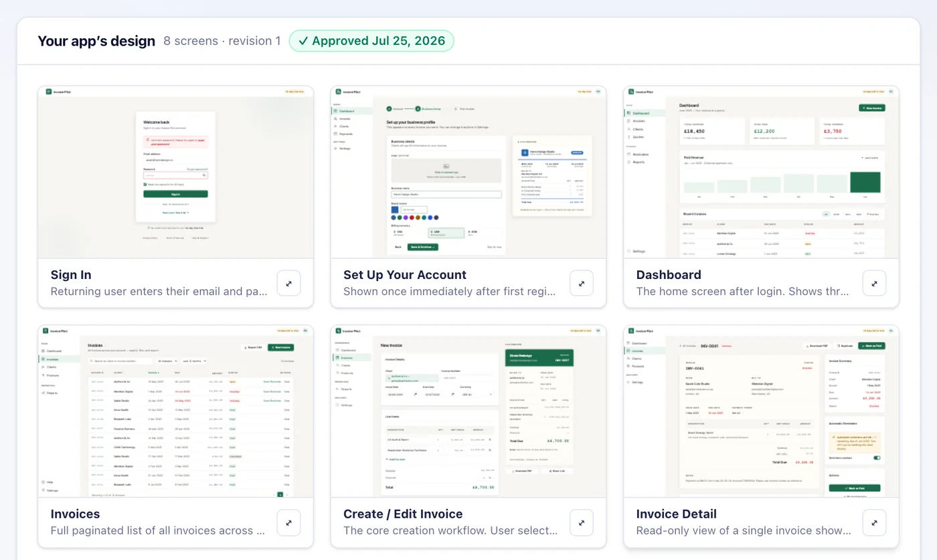This screenshot has width=937, height=560.
Task: Click the "8 screens · revision 1" text
Action: click(x=222, y=41)
